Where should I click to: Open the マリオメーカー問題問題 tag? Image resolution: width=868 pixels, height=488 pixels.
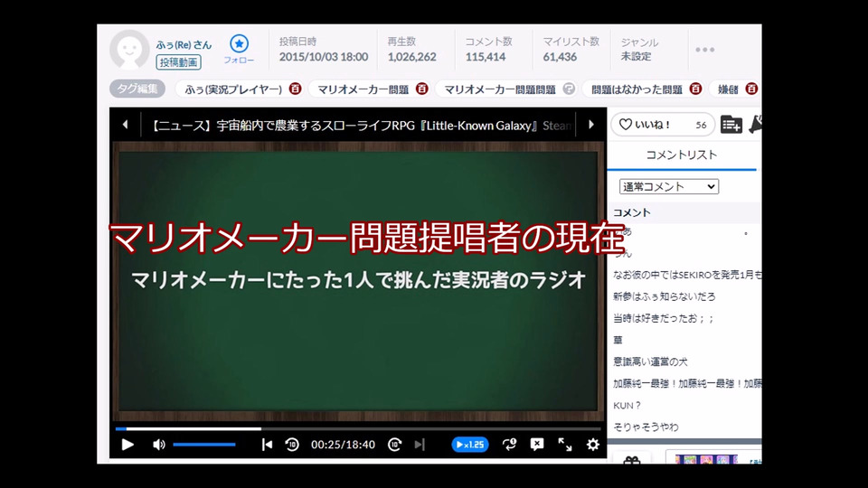[500, 89]
